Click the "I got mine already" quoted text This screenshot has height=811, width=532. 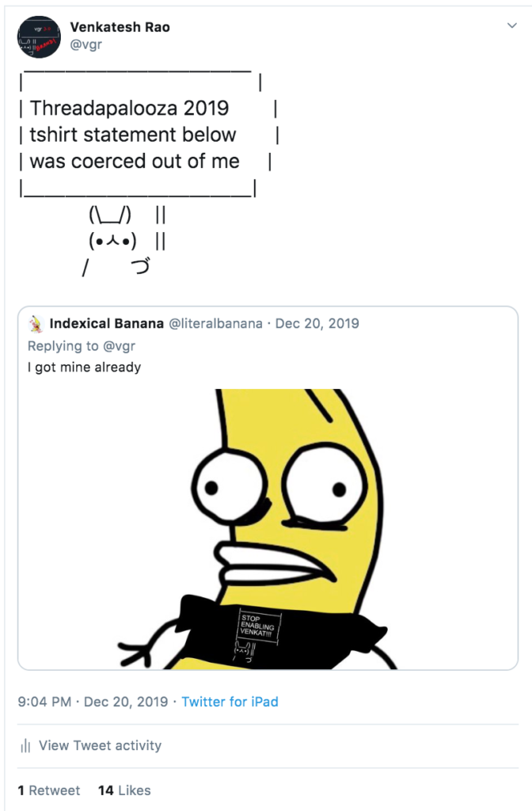[x=84, y=367]
